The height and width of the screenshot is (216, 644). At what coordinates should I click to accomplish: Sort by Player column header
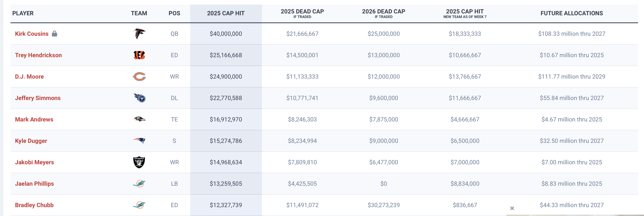(23, 13)
